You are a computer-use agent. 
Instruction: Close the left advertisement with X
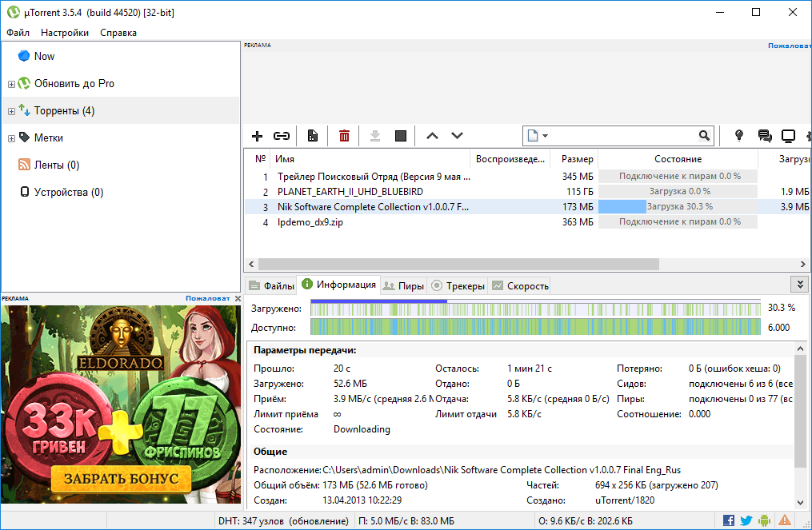[x=238, y=299]
